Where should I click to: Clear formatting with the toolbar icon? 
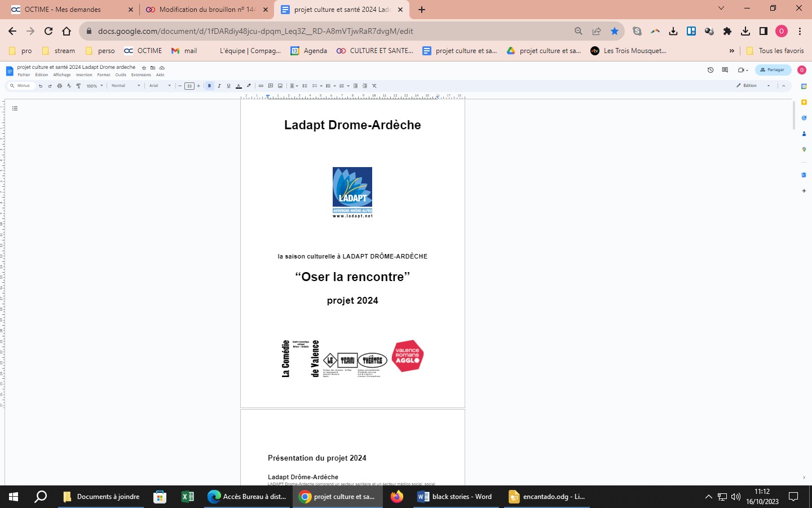[x=374, y=86]
